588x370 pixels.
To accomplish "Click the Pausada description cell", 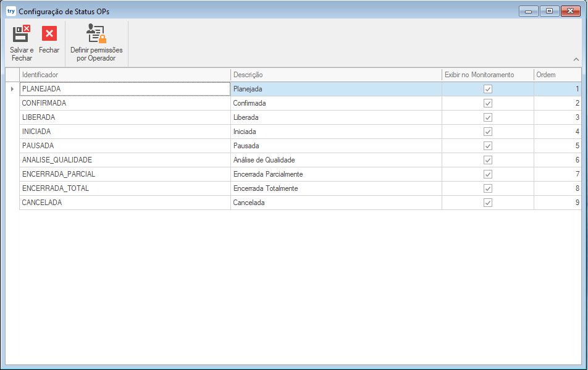I will (x=336, y=146).
